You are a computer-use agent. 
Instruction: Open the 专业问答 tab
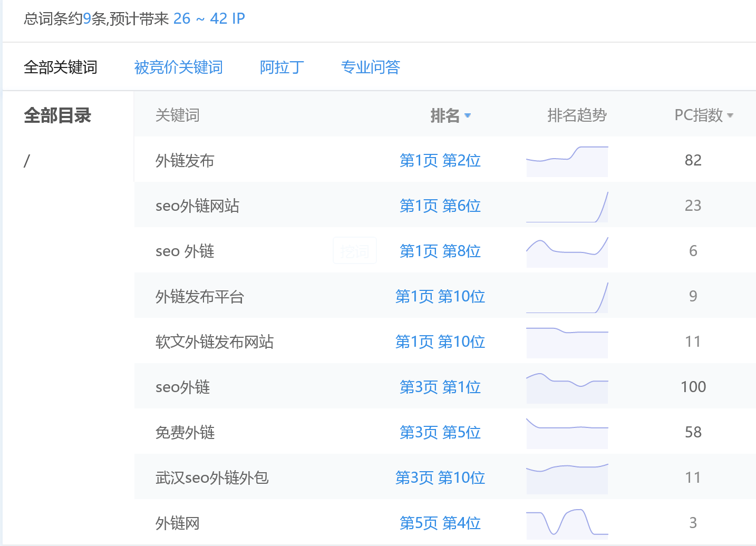click(371, 67)
